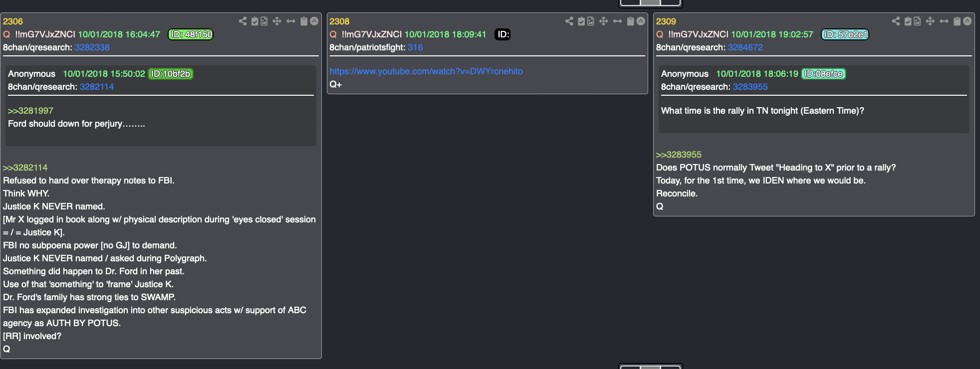980x369 pixels.
Task: Click the orange Q name on post 2306
Action: tap(6, 34)
